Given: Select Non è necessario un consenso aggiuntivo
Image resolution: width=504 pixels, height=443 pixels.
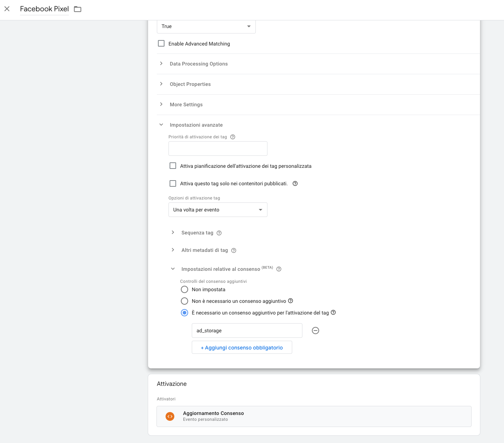Looking at the screenshot, I should pyautogui.click(x=184, y=301).
